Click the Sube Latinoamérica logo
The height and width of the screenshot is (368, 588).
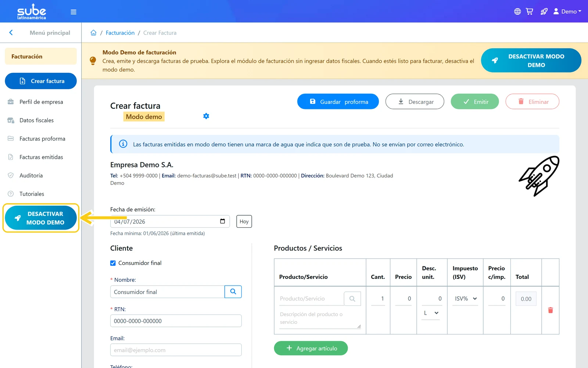pos(32,12)
